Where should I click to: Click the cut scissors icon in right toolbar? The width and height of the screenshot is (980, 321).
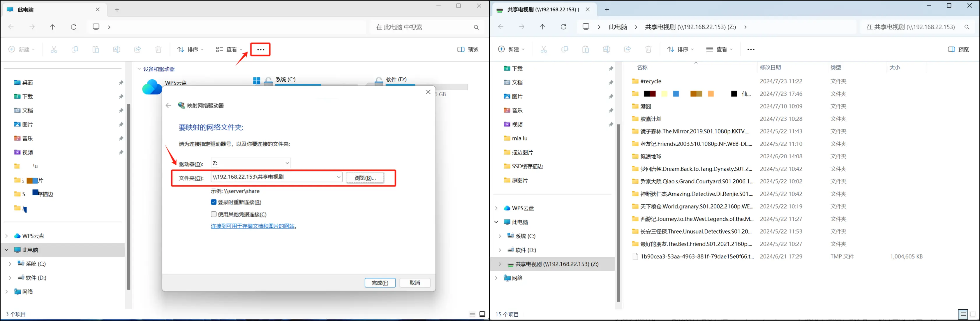coord(544,50)
